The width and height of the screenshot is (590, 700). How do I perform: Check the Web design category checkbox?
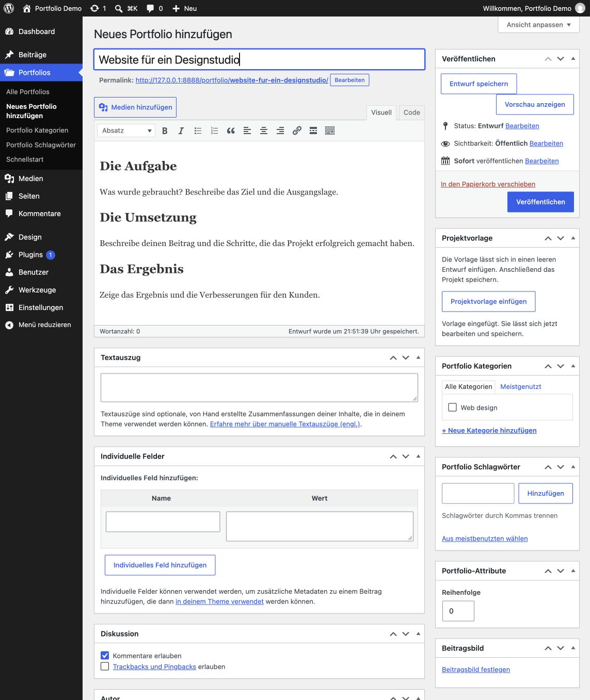pos(453,408)
